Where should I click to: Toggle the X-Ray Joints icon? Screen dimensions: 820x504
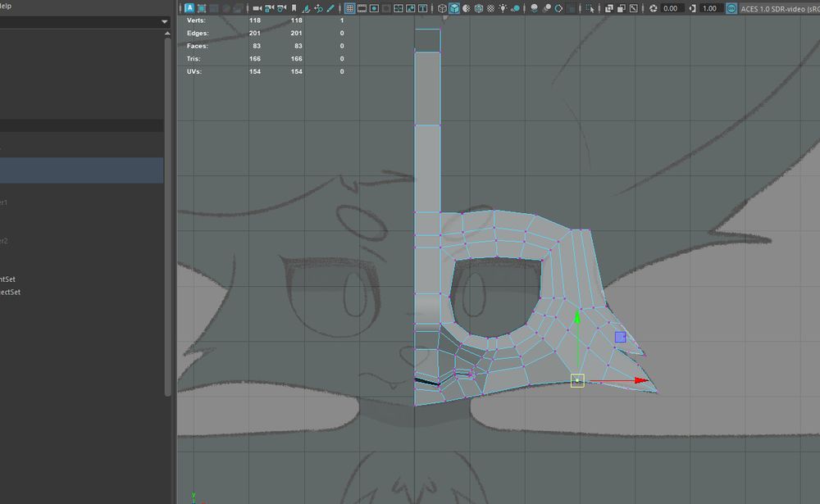click(634, 8)
